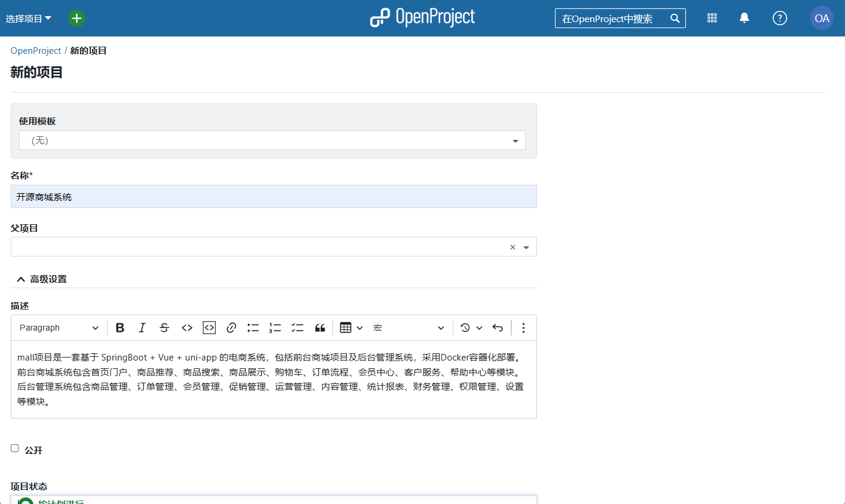Viewport: 845px width, 504px height.
Task: Go to OpenProject breadcrumb link
Action: [x=36, y=51]
